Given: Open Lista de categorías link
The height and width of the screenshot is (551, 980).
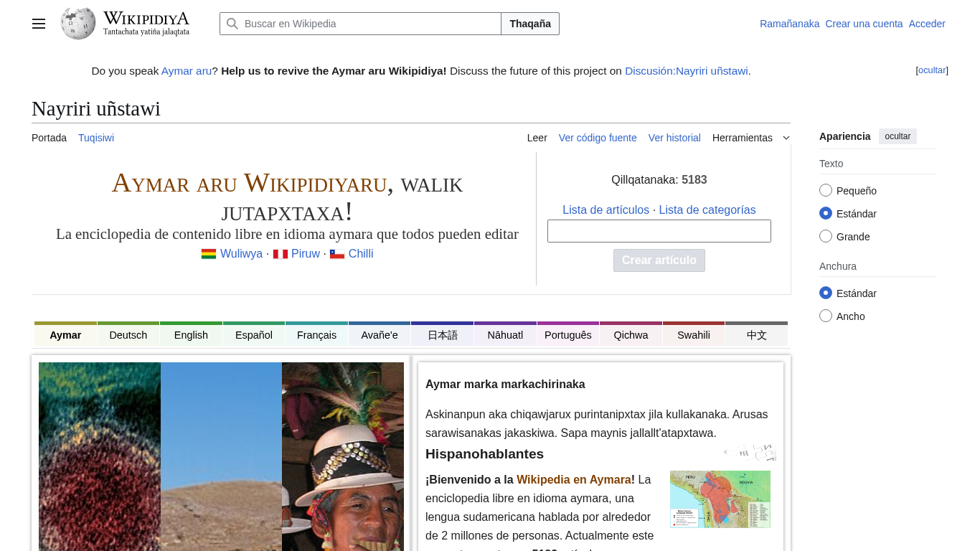Looking at the screenshot, I should (707, 210).
